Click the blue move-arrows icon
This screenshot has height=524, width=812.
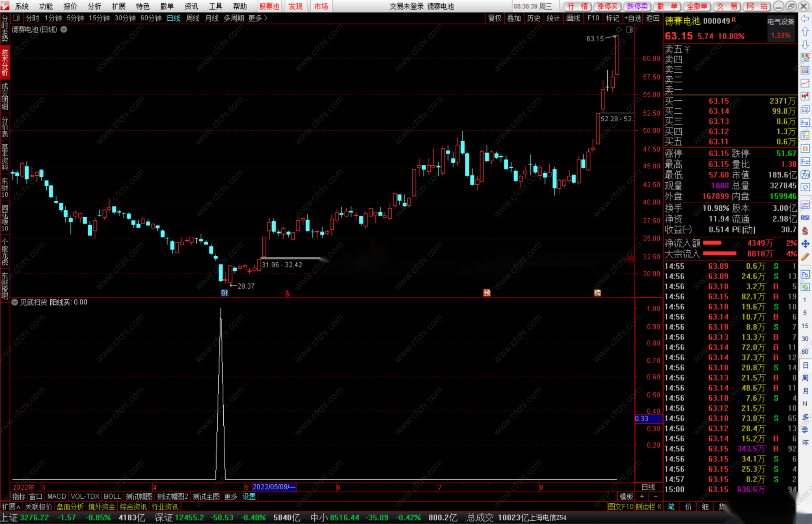805,244
